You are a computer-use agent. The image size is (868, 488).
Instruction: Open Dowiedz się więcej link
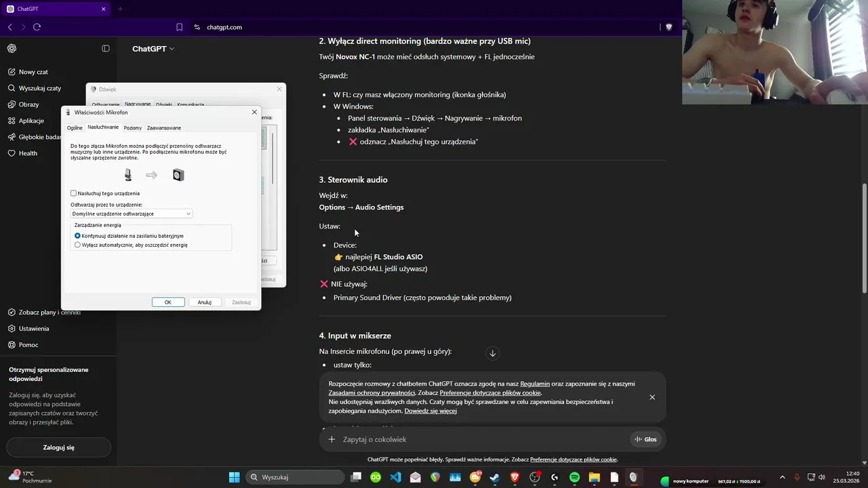pos(431,411)
